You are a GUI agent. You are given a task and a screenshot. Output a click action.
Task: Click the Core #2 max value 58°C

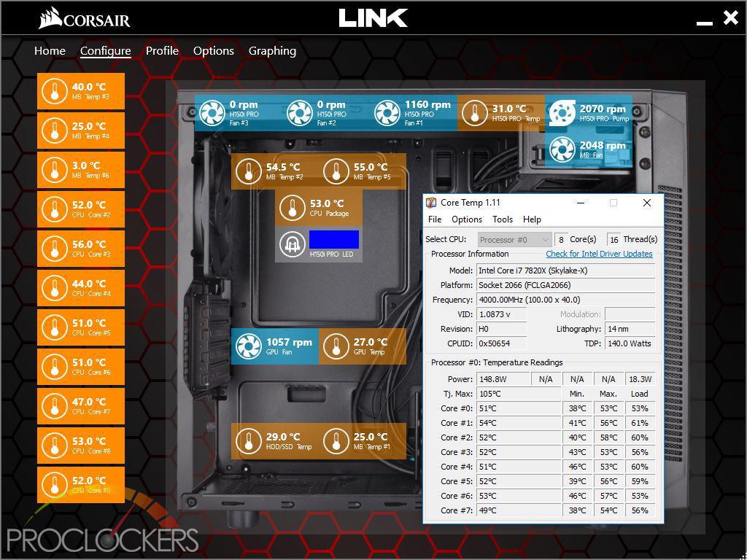point(608,437)
